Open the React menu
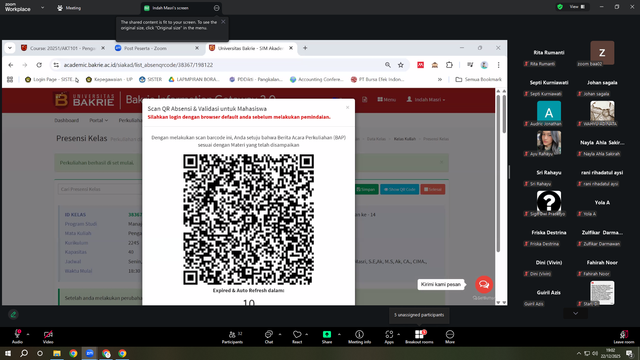640x360 pixels. coord(297,336)
